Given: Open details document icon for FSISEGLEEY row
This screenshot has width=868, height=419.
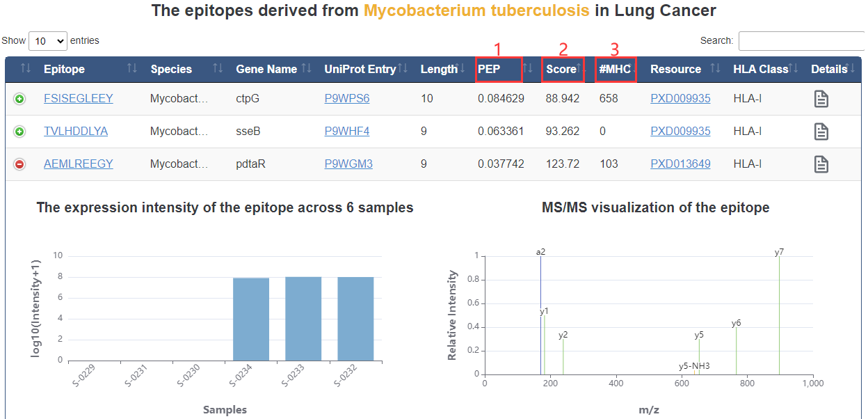Looking at the screenshot, I should [821, 99].
